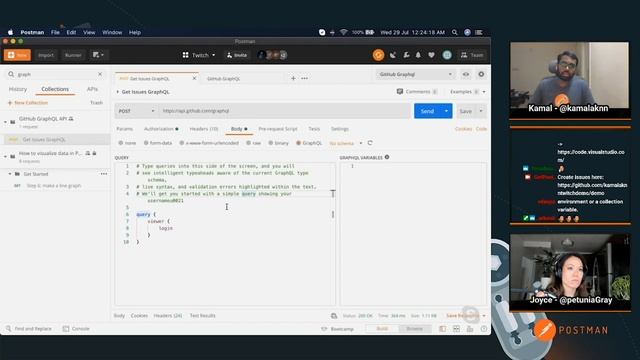Click the Team button
Image resolution: width=640 pixels, height=360 pixels.
tap(472, 55)
